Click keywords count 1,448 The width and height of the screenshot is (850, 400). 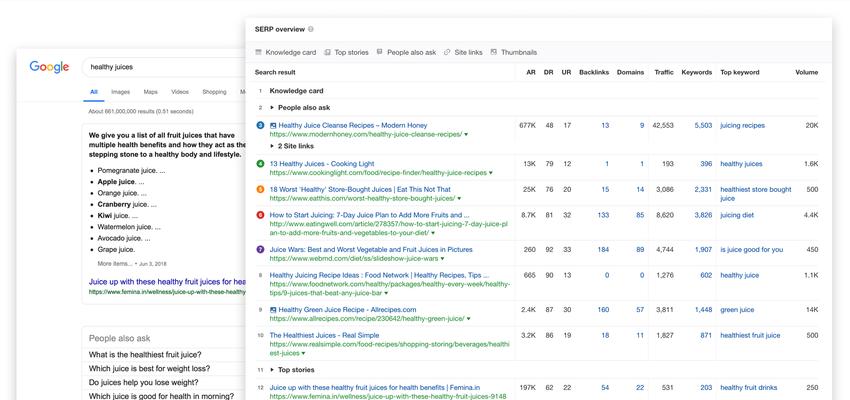703,309
